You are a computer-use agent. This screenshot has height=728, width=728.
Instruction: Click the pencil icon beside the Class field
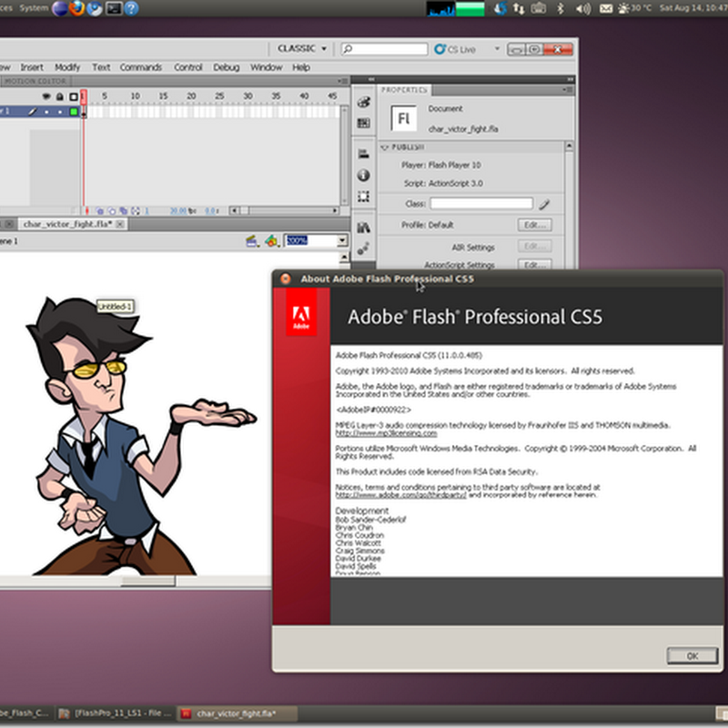tap(544, 204)
